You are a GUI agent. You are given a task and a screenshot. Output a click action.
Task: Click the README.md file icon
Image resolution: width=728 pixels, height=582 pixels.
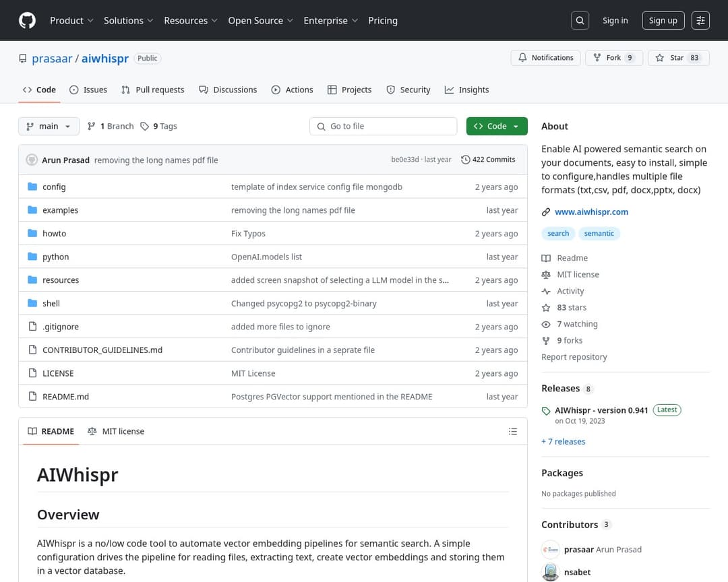(32, 396)
